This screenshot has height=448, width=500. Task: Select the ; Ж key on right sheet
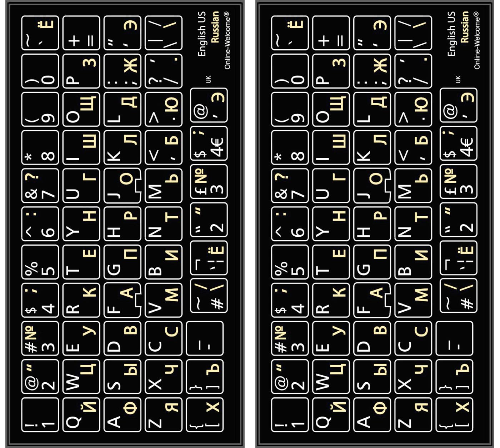click(x=372, y=71)
